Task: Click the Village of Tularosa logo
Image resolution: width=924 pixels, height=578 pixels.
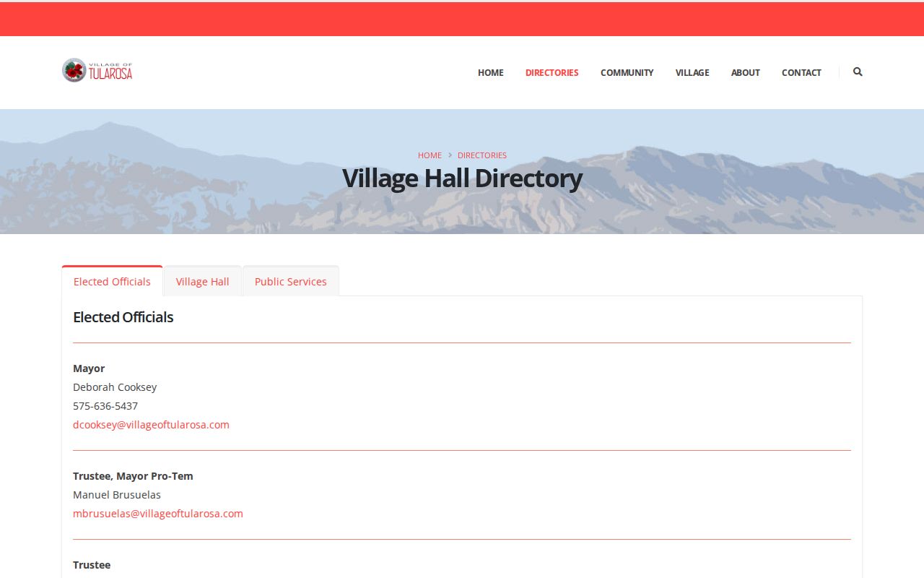Action: pos(97,70)
